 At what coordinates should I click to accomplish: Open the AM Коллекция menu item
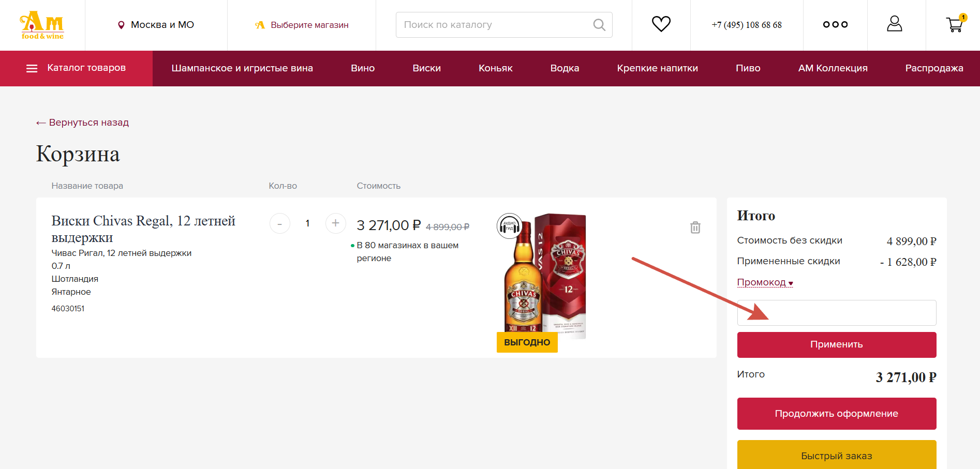click(833, 68)
